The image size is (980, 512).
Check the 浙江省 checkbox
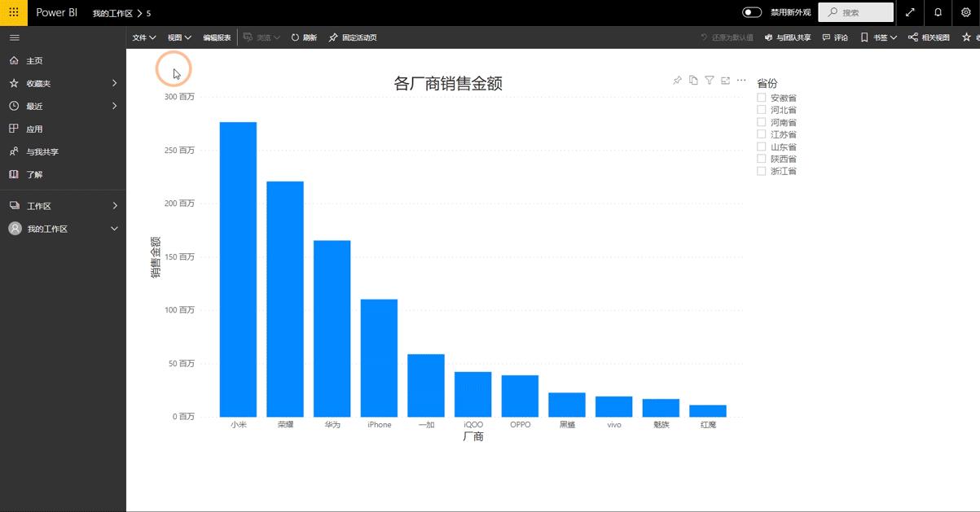click(760, 170)
